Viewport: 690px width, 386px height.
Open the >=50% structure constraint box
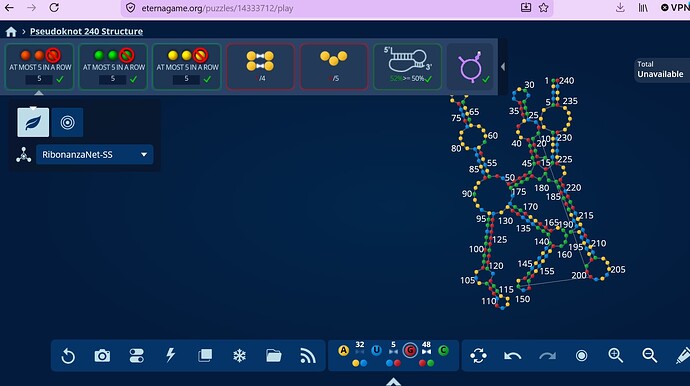[x=407, y=66]
